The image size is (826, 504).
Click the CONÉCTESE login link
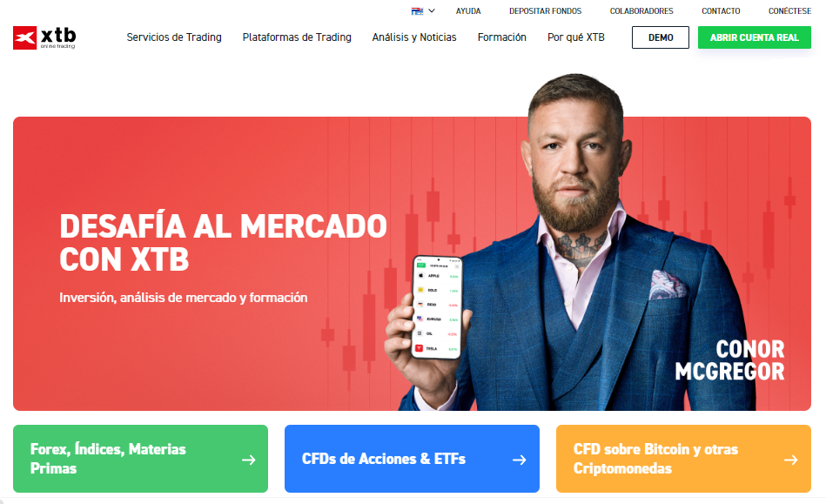point(789,11)
